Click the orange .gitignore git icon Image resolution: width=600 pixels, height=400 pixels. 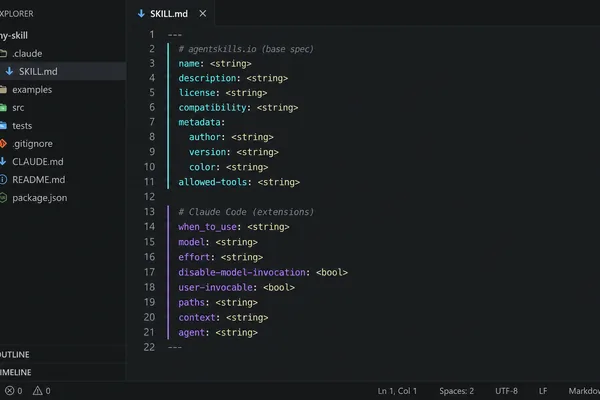coord(3,144)
